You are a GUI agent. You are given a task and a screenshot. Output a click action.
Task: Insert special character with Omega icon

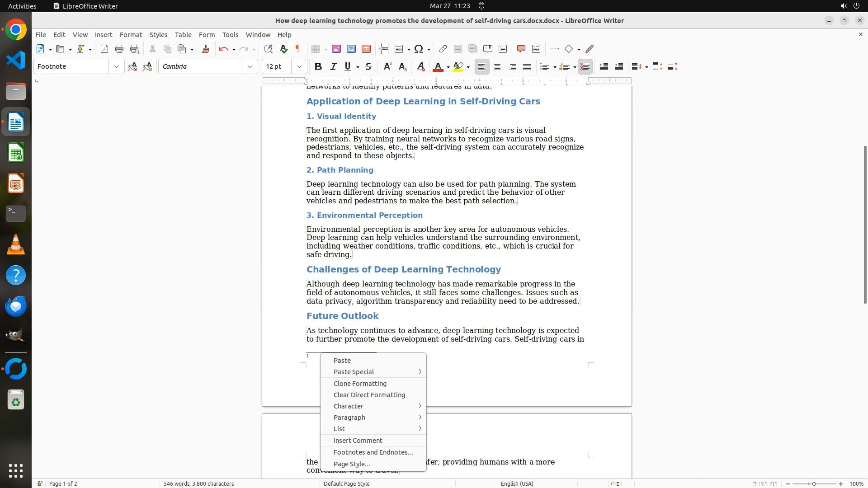pos(419,49)
